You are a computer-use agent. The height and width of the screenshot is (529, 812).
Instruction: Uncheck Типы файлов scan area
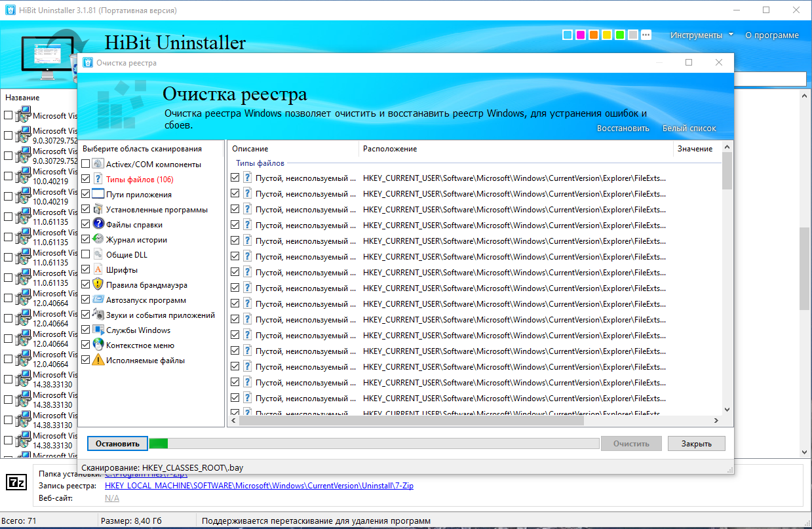[86, 179]
